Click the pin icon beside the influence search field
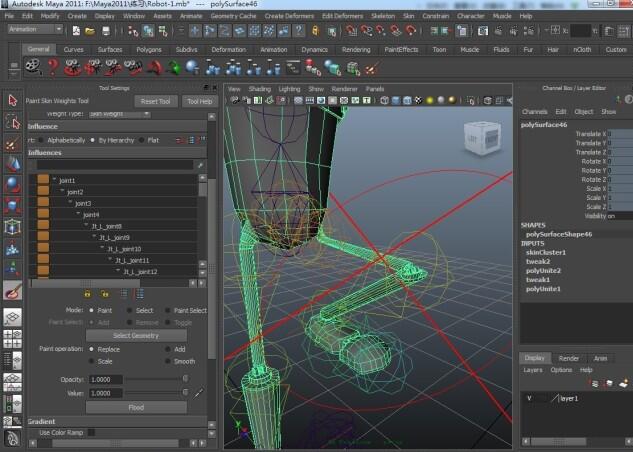The image size is (633, 452). click(200, 164)
